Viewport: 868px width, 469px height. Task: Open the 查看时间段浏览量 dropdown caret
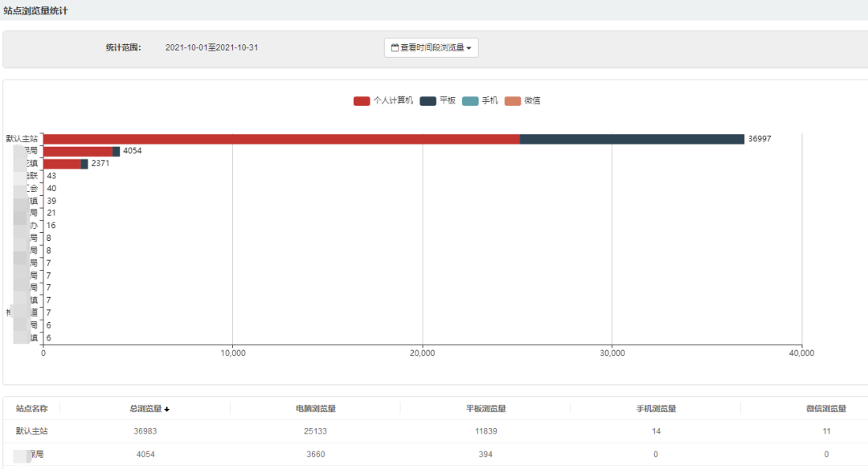pyautogui.click(x=469, y=48)
